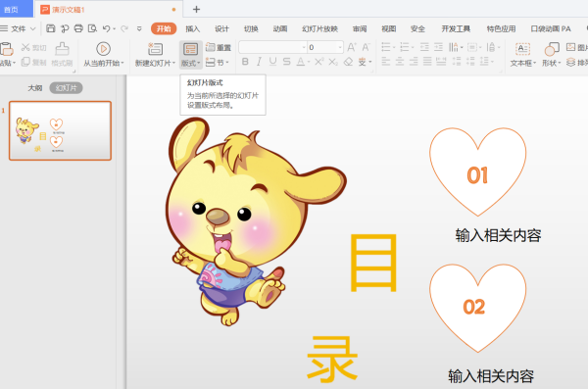Select the cartoon puppy image on slide
This screenshot has width=588, height=389.
pyautogui.click(x=255, y=221)
